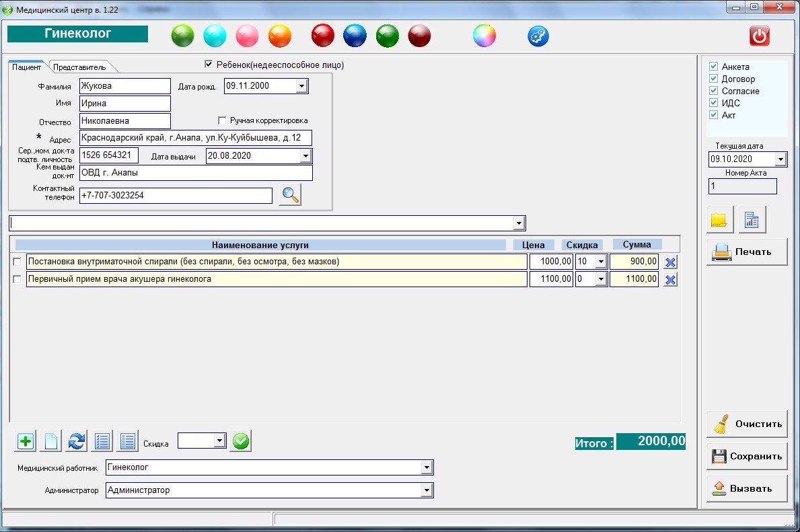Open the Дата рожд. date dropdown
This screenshot has width=800, height=532.
[x=301, y=85]
